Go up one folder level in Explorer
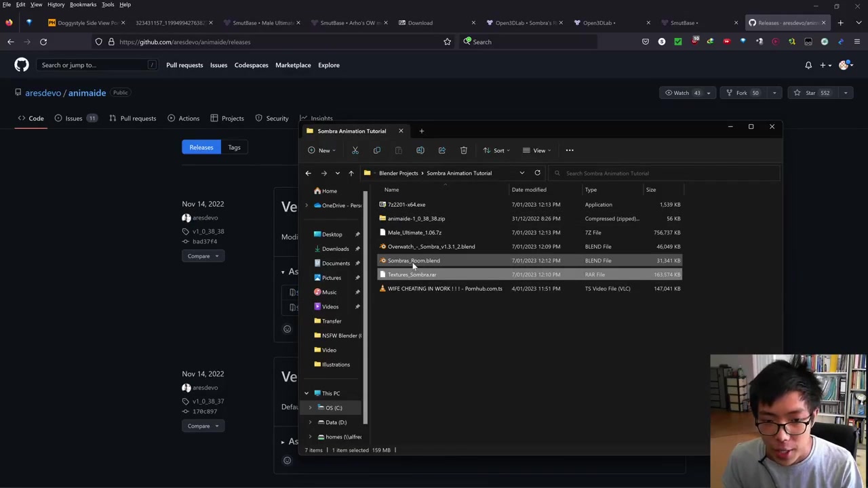Viewport: 868px width, 488px height. (x=351, y=174)
